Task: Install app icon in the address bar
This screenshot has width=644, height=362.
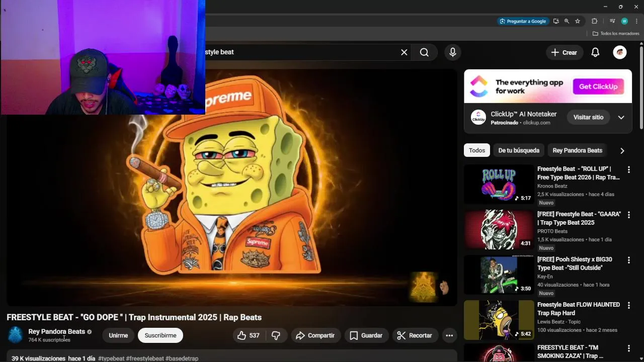Action: click(556, 21)
